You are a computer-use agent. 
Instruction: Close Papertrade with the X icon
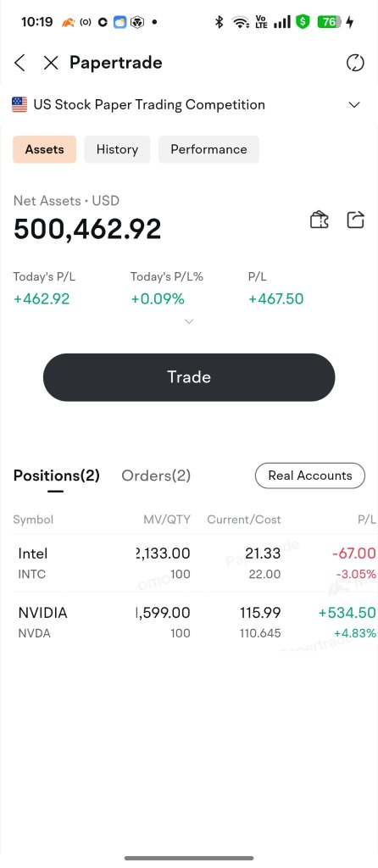51,63
